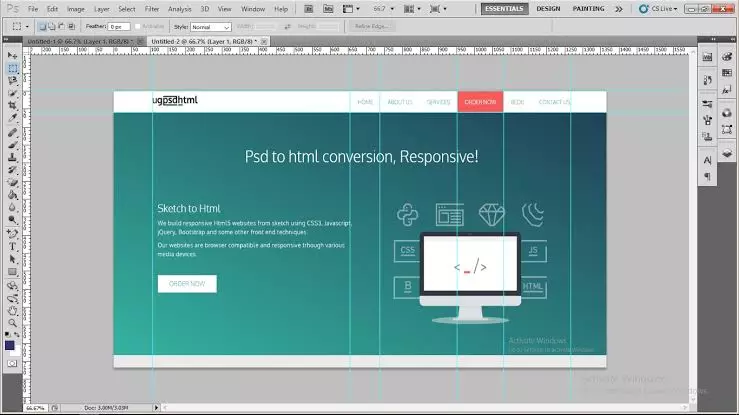Select the Brush tool
This screenshot has height=415, width=739.
[x=12, y=145]
